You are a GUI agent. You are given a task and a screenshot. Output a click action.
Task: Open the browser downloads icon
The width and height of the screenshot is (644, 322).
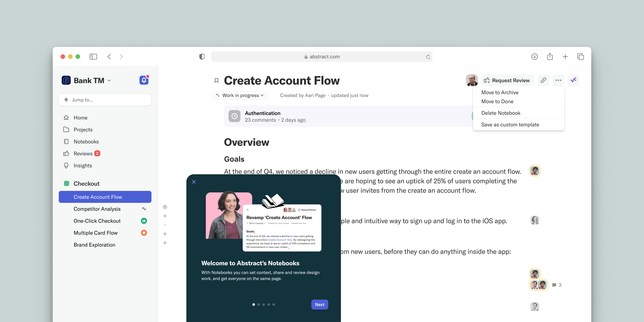[535, 57]
